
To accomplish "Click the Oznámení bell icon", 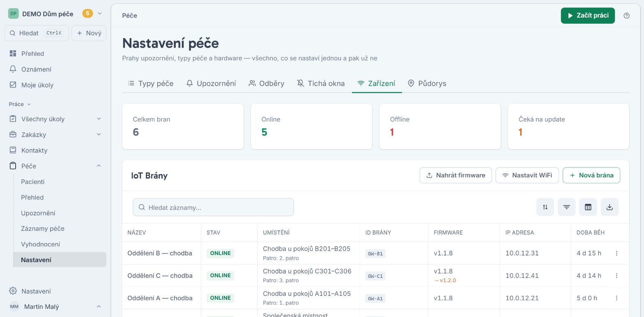I will pos(13,69).
